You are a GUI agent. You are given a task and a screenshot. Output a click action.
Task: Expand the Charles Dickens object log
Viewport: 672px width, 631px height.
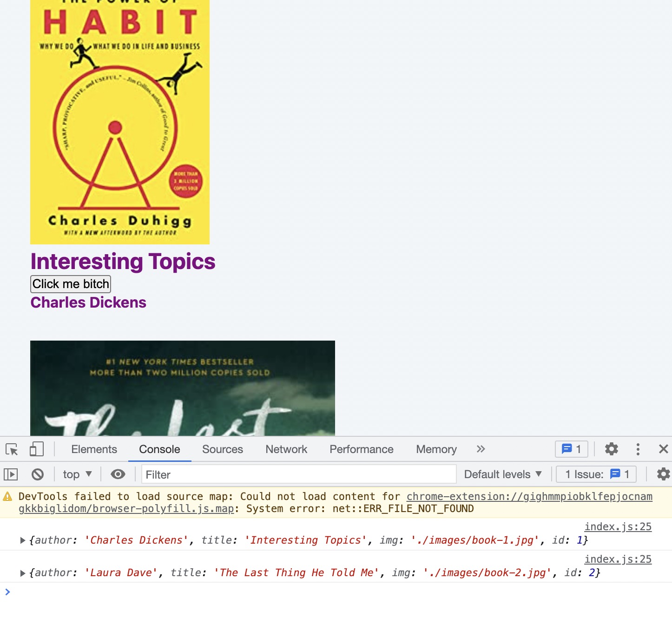coord(22,540)
